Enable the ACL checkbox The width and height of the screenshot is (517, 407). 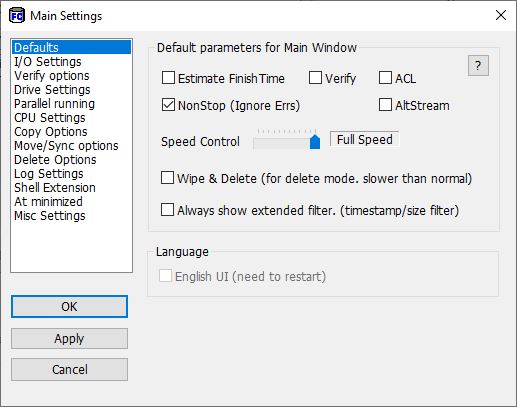tap(385, 78)
